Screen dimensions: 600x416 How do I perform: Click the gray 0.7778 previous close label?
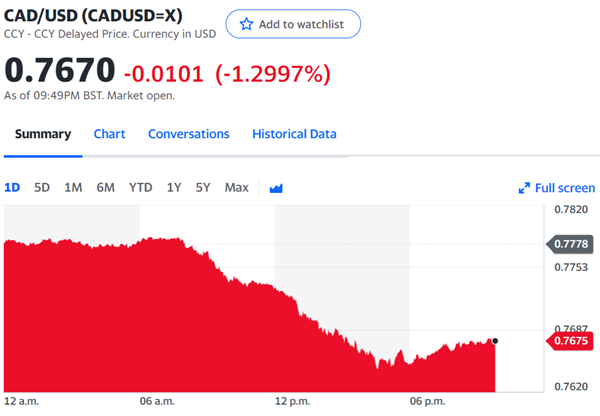pyautogui.click(x=570, y=244)
